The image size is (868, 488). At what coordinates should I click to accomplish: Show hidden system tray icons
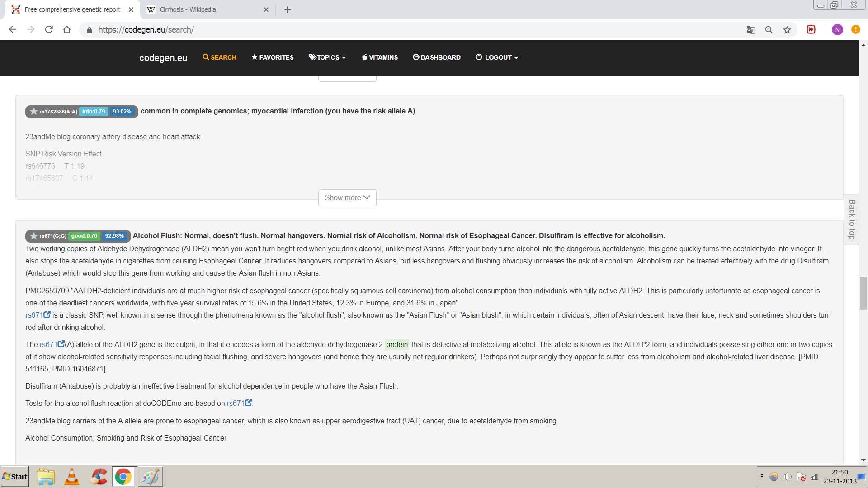point(762,476)
